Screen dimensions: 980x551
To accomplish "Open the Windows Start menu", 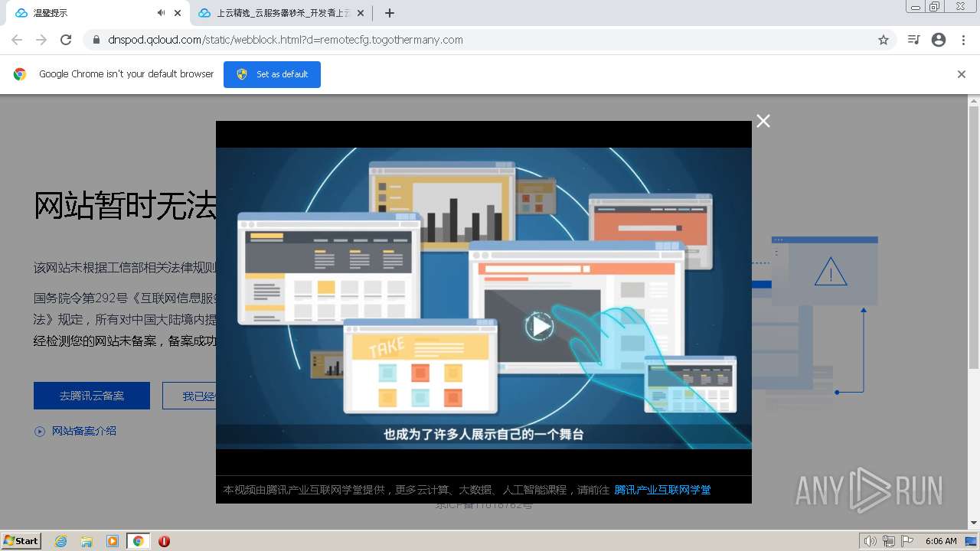I will pos(21,540).
